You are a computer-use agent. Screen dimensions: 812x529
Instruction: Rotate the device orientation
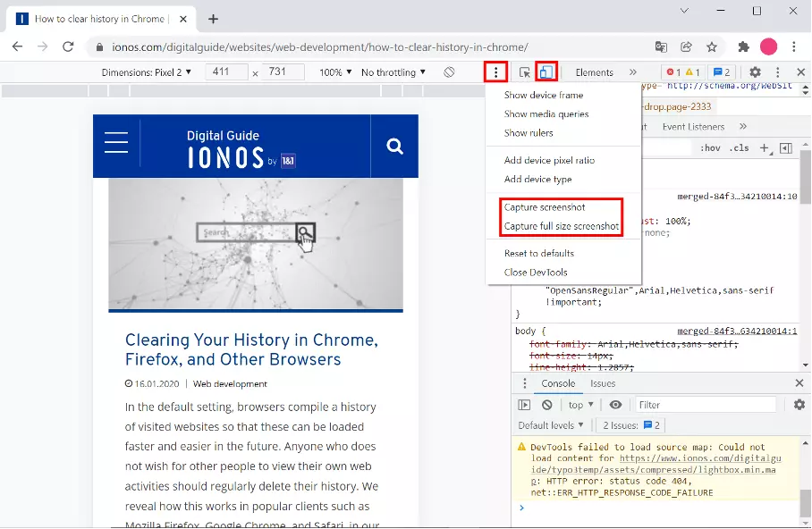click(x=450, y=72)
